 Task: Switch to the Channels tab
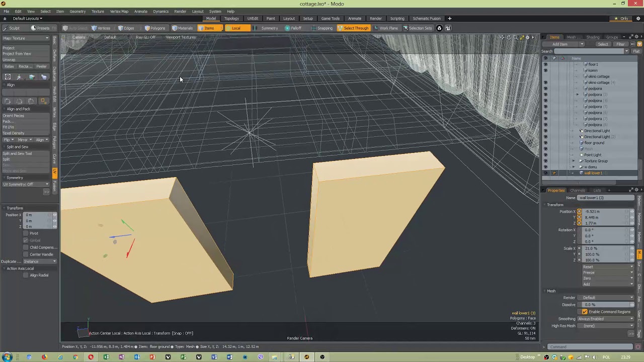pyautogui.click(x=578, y=191)
